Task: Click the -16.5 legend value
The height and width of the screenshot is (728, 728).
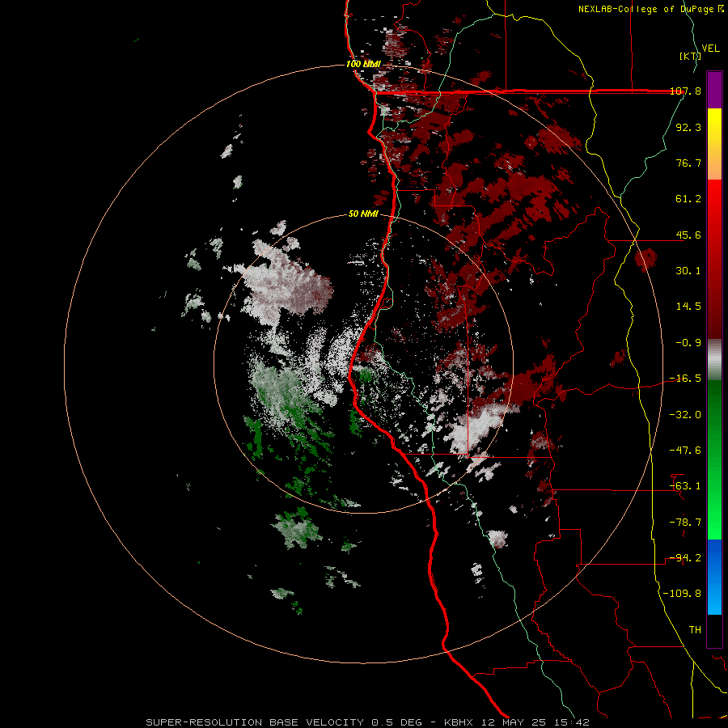Action: 685,379
